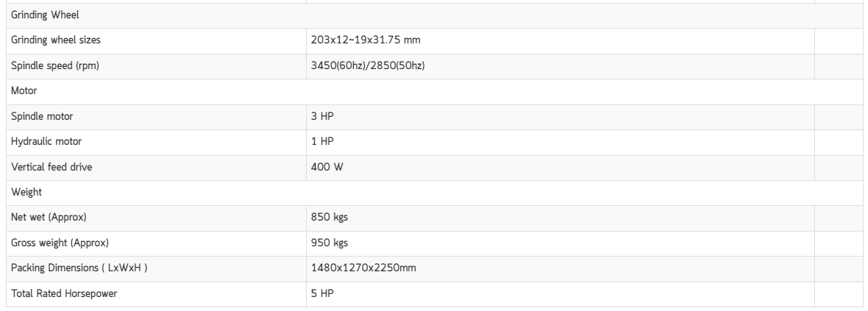The width and height of the screenshot is (868, 311).
Task: Click the Motor section header row
Action: click(435, 91)
